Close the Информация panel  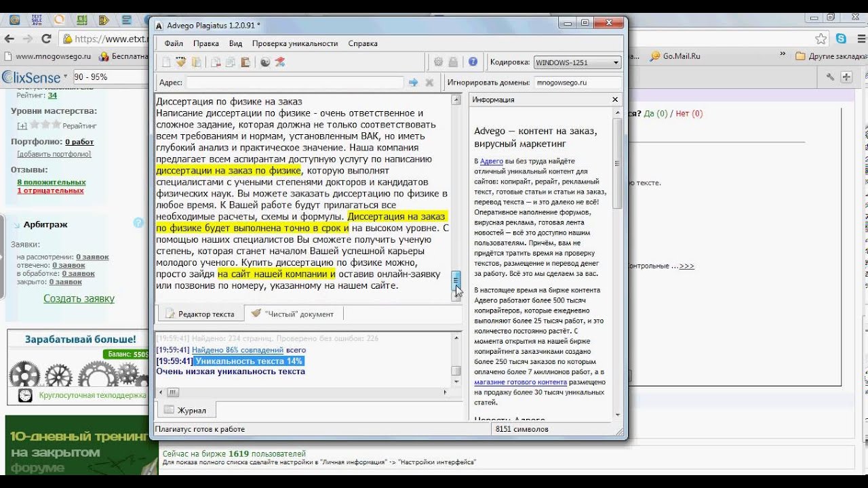coord(615,100)
